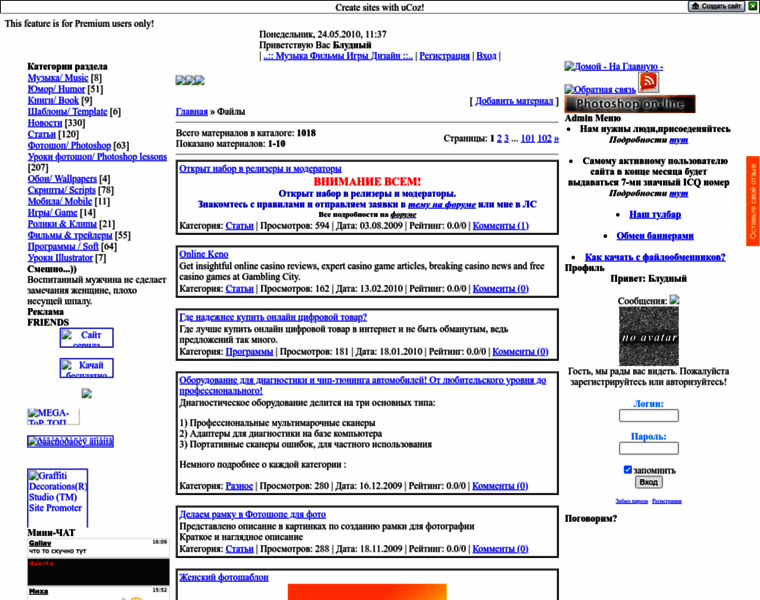Open 'Музыка Фильмы Игры Дизайн' header link
Viewport: 760px width, 600px height.
click(x=338, y=56)
